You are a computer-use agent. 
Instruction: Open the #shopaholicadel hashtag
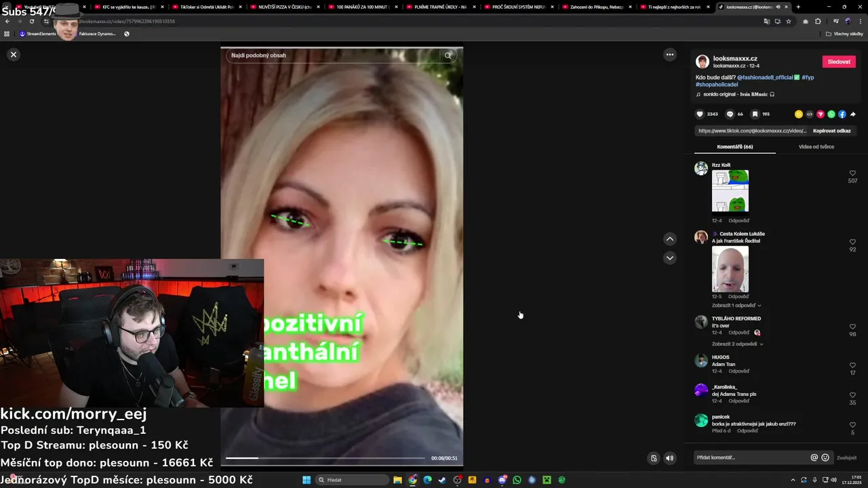[717, 85]
